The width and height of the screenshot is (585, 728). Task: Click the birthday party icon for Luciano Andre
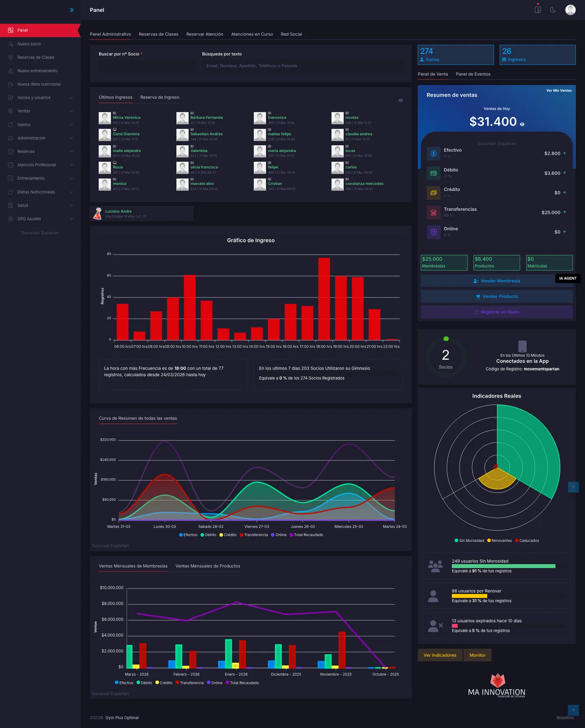tap(97, 213)
